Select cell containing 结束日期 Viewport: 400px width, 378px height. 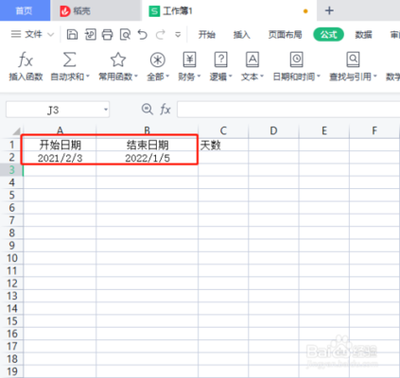[x=147, y=145]
